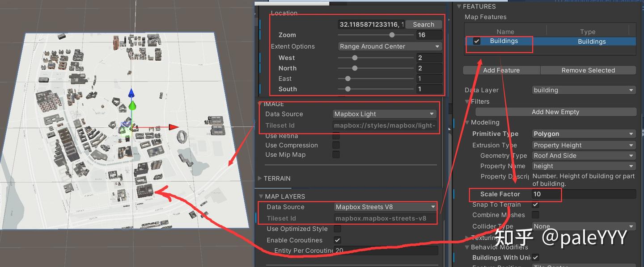This screenshot has width=644, height=267.
Task: Enable Combine Meshes
Action: (x=535, y=215)
